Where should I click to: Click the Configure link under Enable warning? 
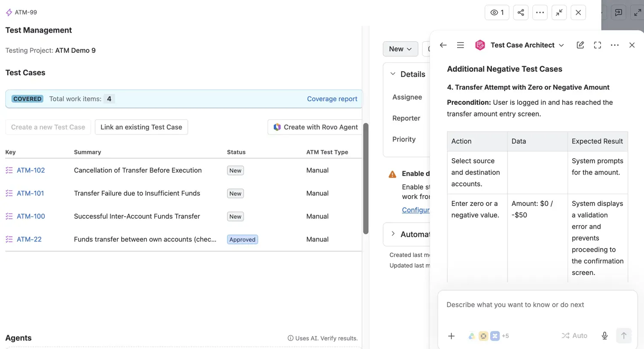(x=416, y=210)
